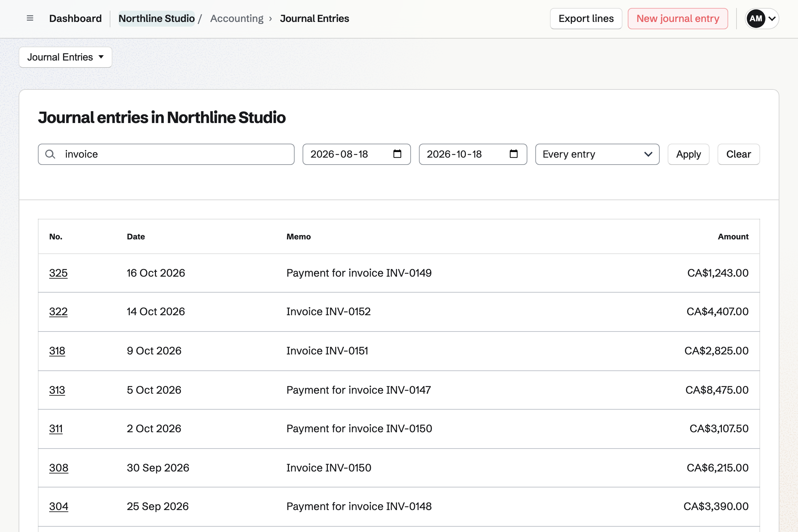The image size is (798, 532).
Task: Open journal entry 304
Action: click(59, 506)
